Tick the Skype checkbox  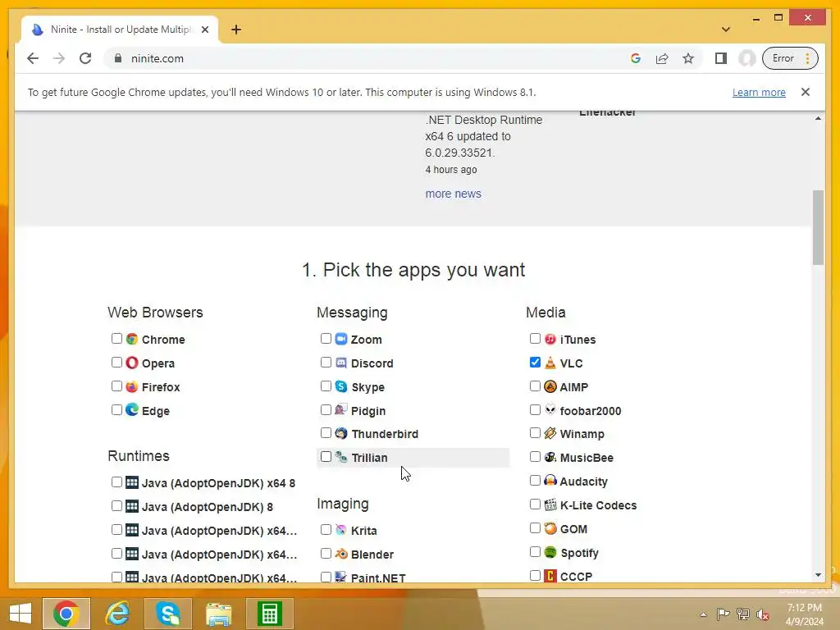326,386
